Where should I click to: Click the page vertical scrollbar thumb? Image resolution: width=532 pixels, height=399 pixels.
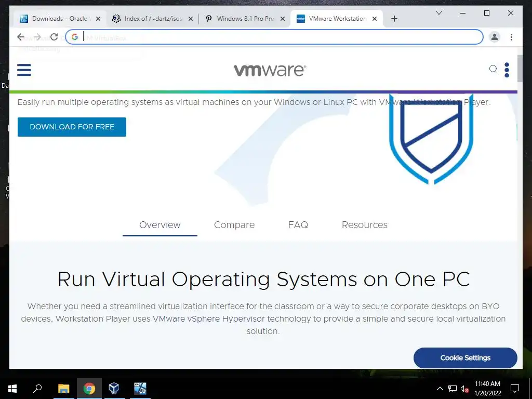520,68
